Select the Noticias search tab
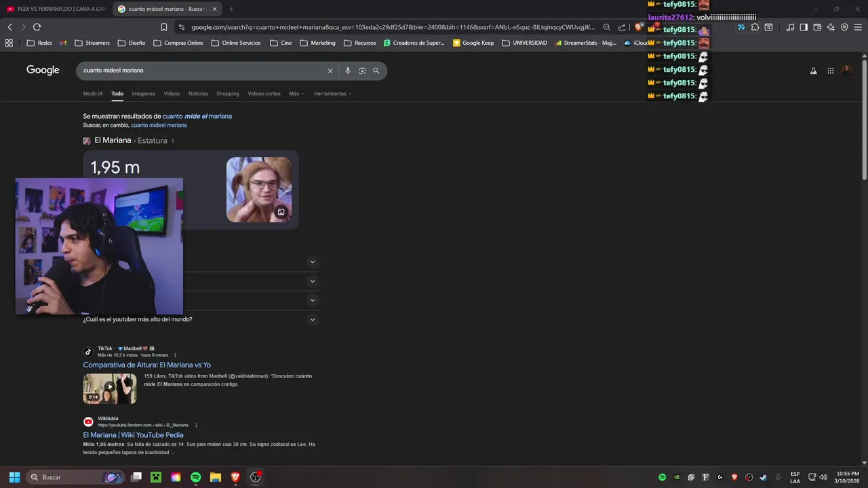Image resolution: width=868 pixels, height=488 pixels. [x=198, y=94]
